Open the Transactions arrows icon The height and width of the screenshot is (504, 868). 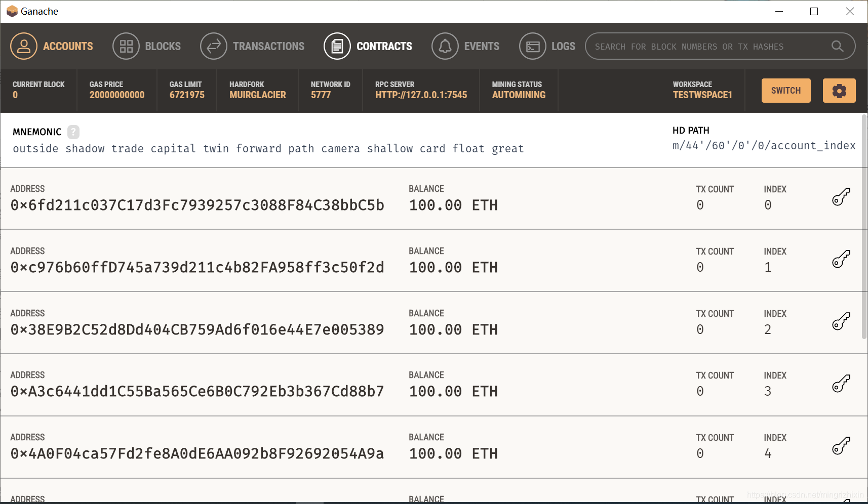click(x=214, y=46)
